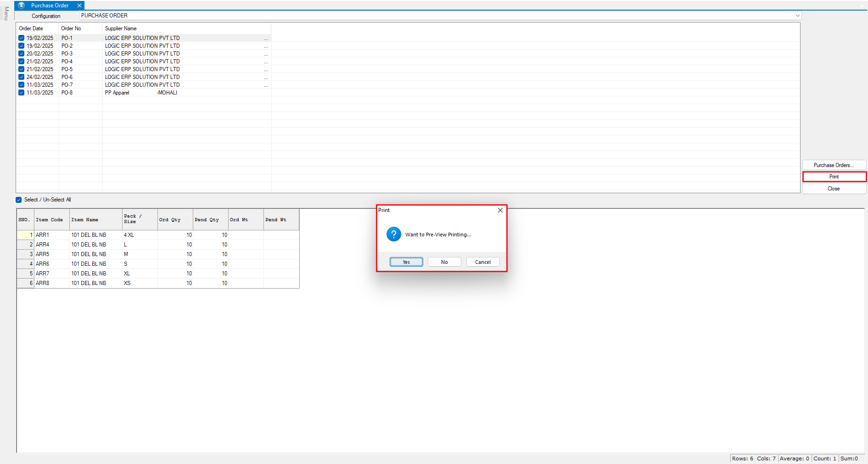Select the Purchase Order tab
The height and width of the screenshot is (464, 868).
pyautogui.click(x=50, y=6)
